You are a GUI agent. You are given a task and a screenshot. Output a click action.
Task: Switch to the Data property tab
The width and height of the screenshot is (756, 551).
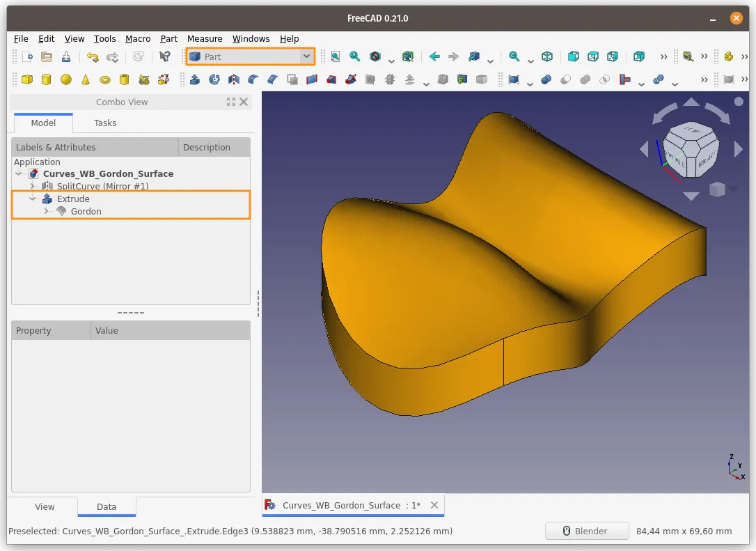click(107, 506)
